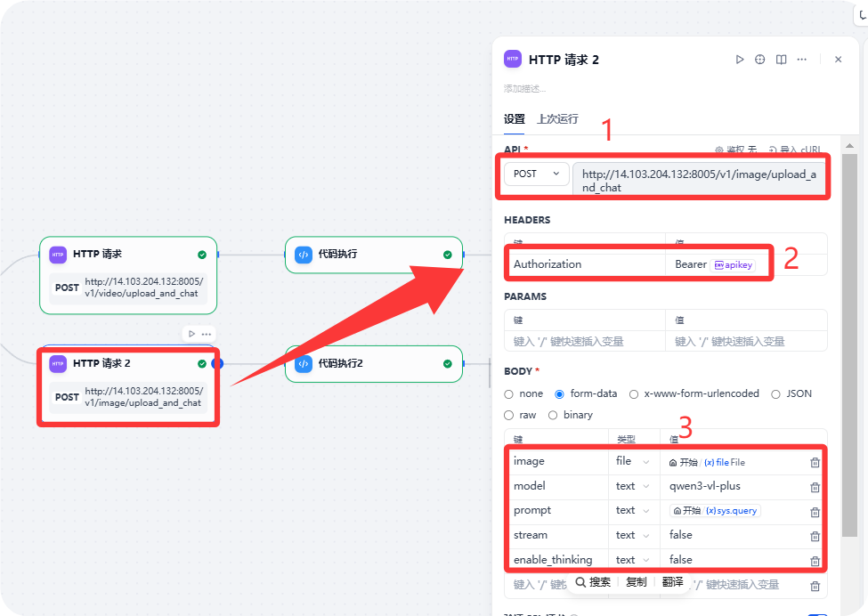Click the panel vertical scrollbar thumb
The image size is (868, 616).
coord(849,344)
